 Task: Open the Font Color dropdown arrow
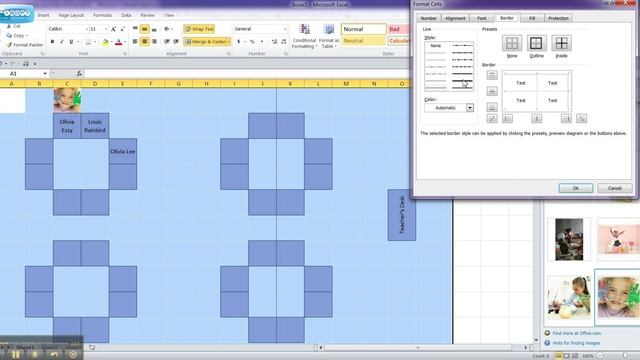[125, 42]
